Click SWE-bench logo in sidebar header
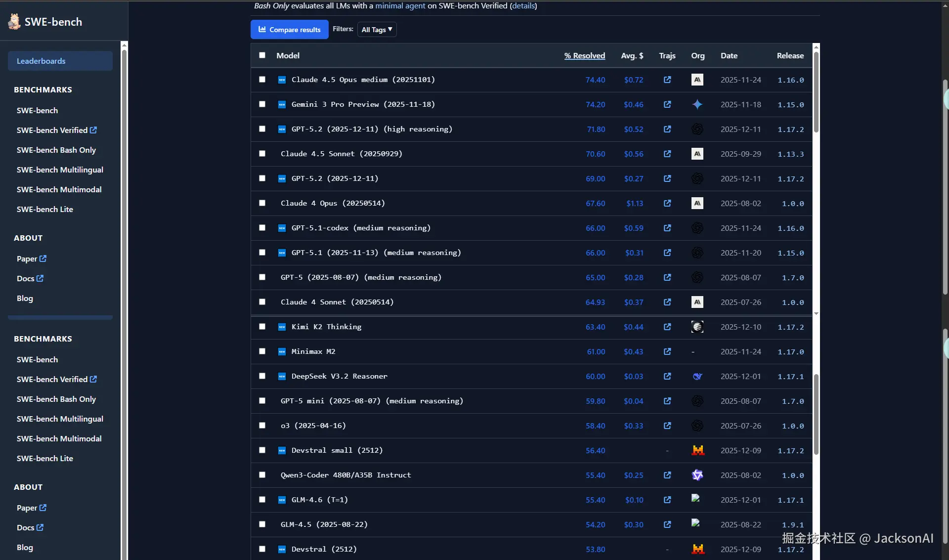Image resolution: width=949 pixels, height=560 pixels. tap(14, 22)
